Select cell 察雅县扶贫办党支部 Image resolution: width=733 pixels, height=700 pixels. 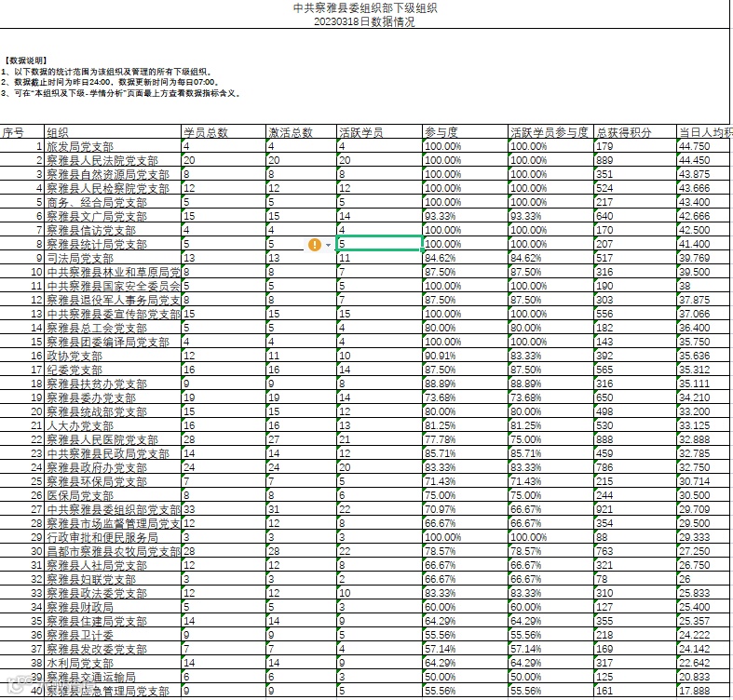(113, 384)
